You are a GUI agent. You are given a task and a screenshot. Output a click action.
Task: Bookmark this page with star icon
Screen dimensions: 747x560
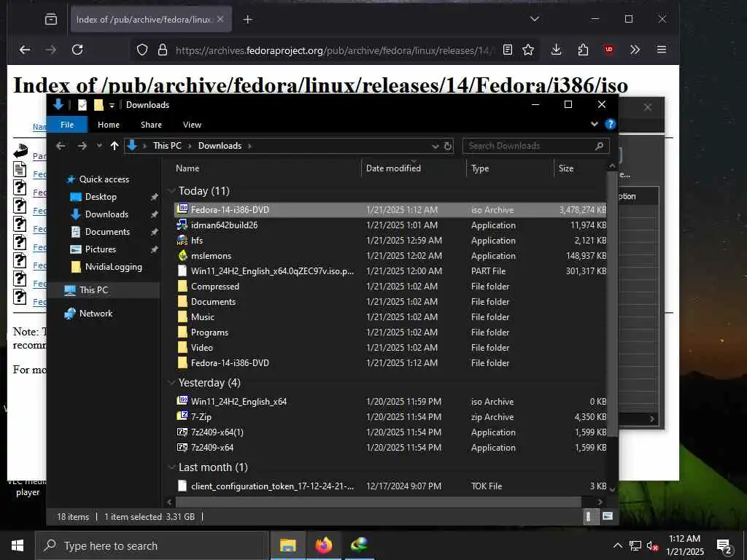[x=528, y=50]
